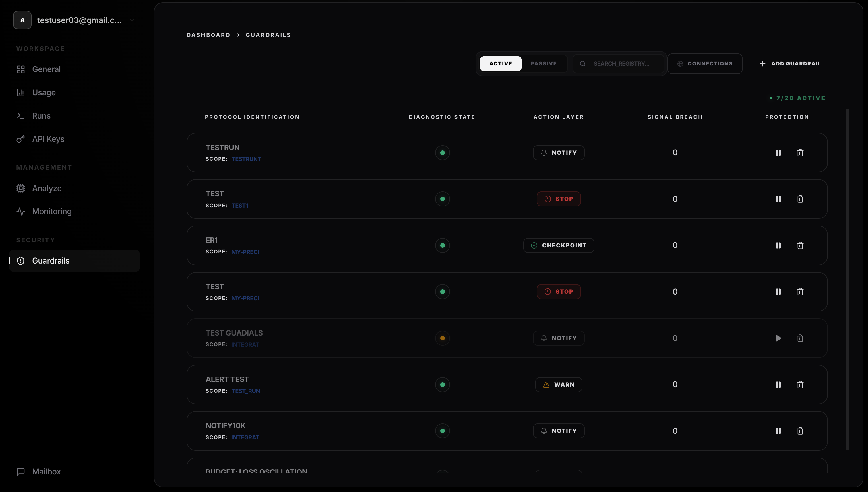Open the STOP action on TEST1 row

tap(559, 199)
